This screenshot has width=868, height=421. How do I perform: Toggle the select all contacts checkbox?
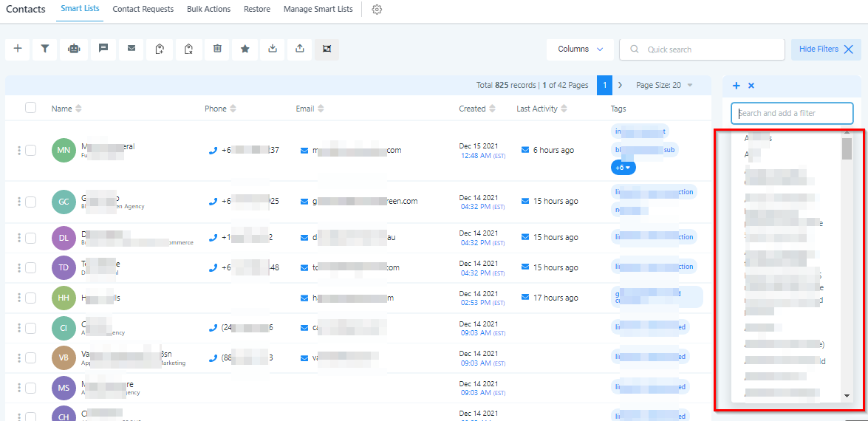click(30, 108)
